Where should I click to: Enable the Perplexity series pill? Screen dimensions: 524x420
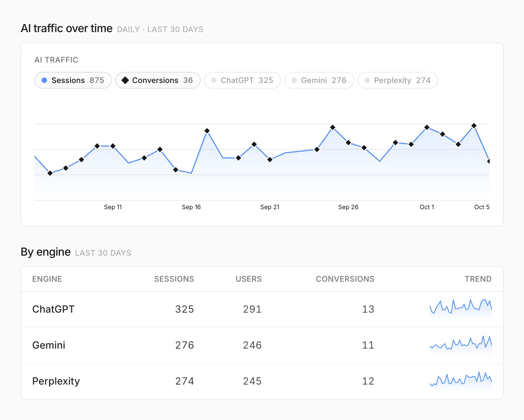pyautogui.click(x=398, y=80)
